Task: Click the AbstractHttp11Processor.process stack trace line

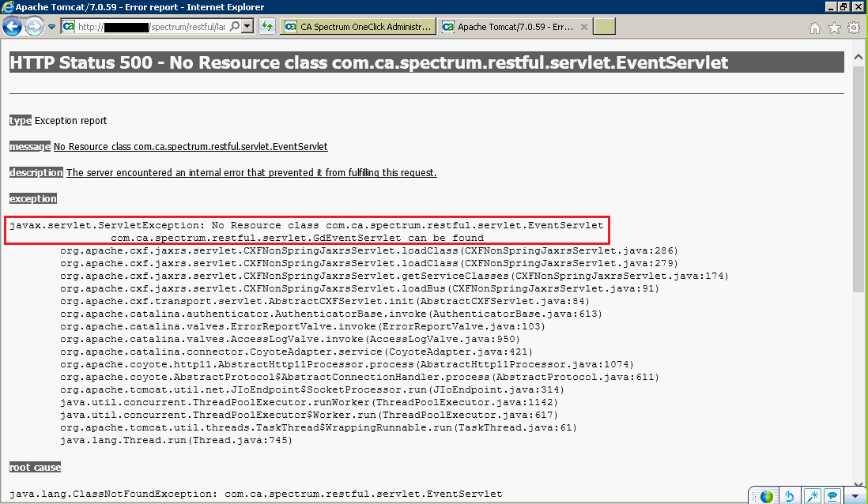Action: click(347, 365)
